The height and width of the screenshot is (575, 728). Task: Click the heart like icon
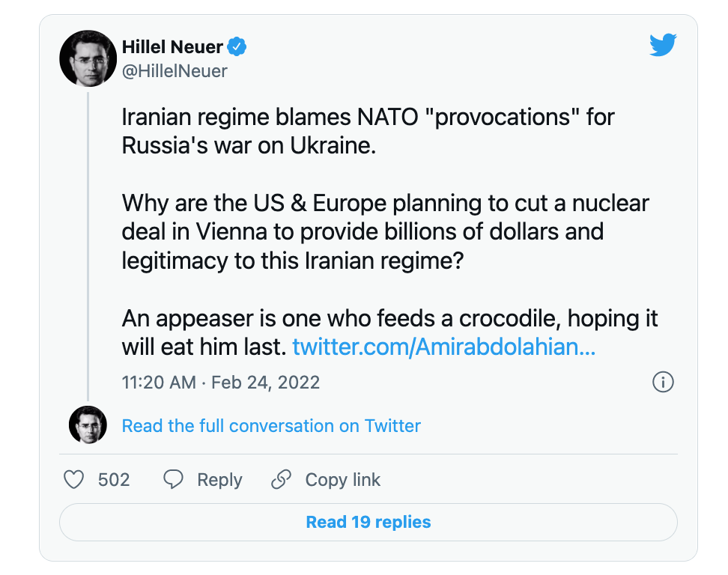point(73,479)
